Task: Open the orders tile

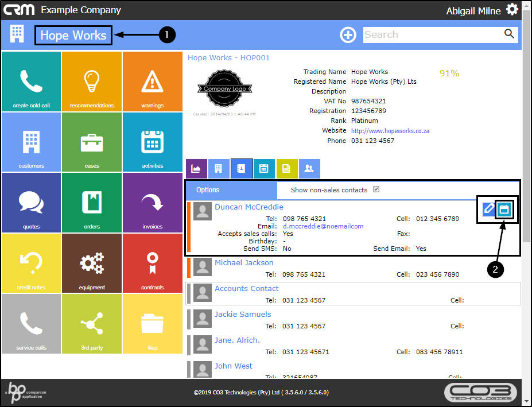Action: click(x=92, y=203)
